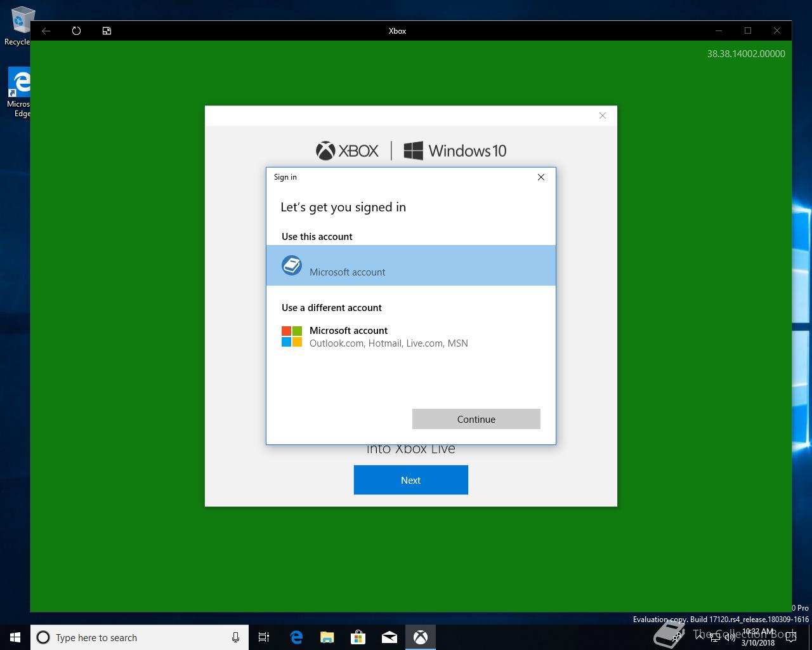Maximize the Xbox window
The image size is (812, 650).
tap(748, 30)
